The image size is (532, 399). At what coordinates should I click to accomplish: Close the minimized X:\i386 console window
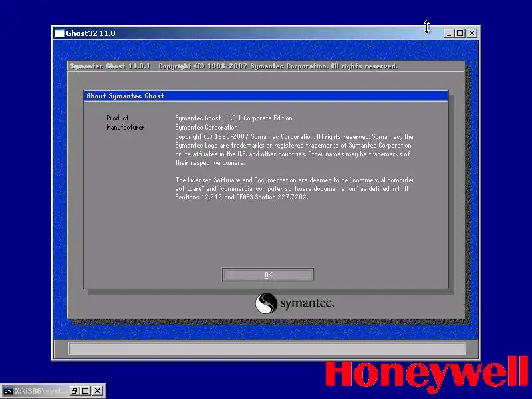(98, 391)
